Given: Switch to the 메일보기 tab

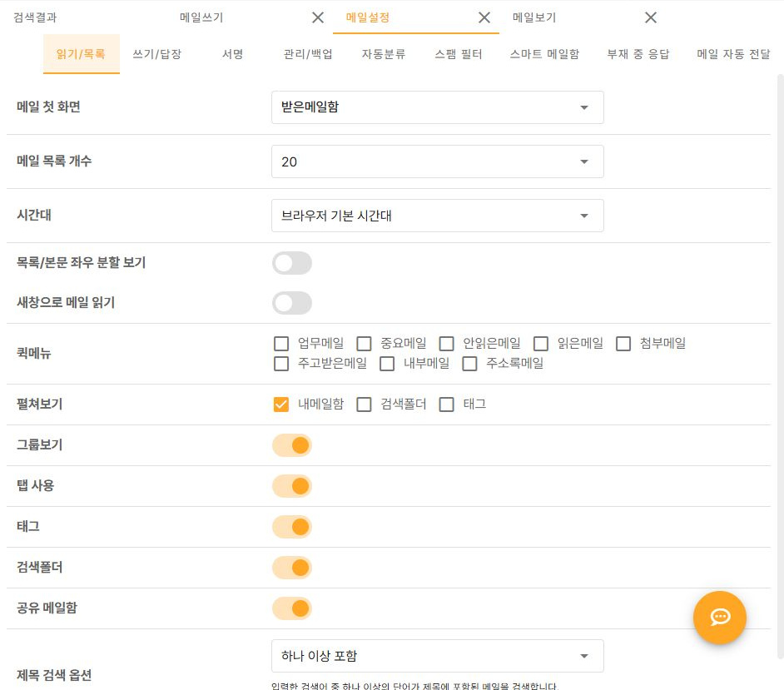Looking at the screenshot, I should click(534, 17).
